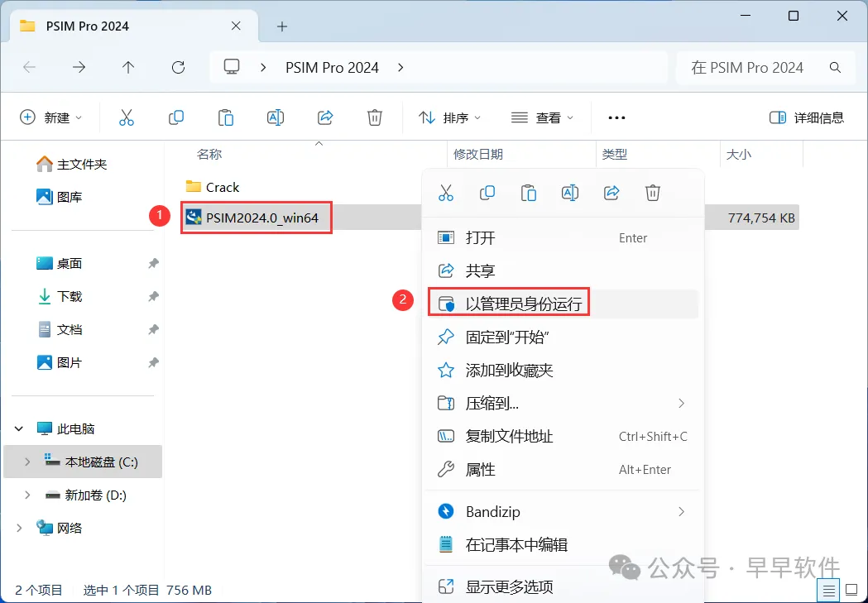Click the Cut icon in the context menu
Screen dimensions: 868x603
tap(446, 193)
